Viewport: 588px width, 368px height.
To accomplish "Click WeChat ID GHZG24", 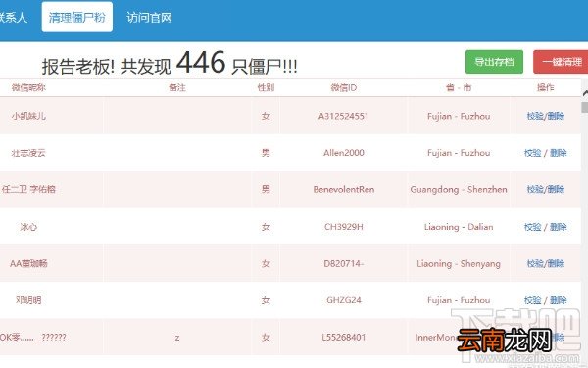I will (344, 300).
